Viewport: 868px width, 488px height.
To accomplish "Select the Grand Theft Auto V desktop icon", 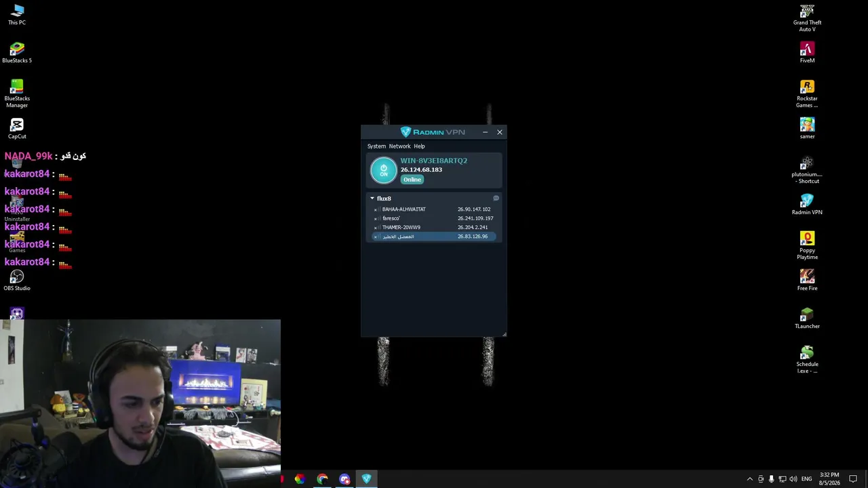I will coord(807,18).
